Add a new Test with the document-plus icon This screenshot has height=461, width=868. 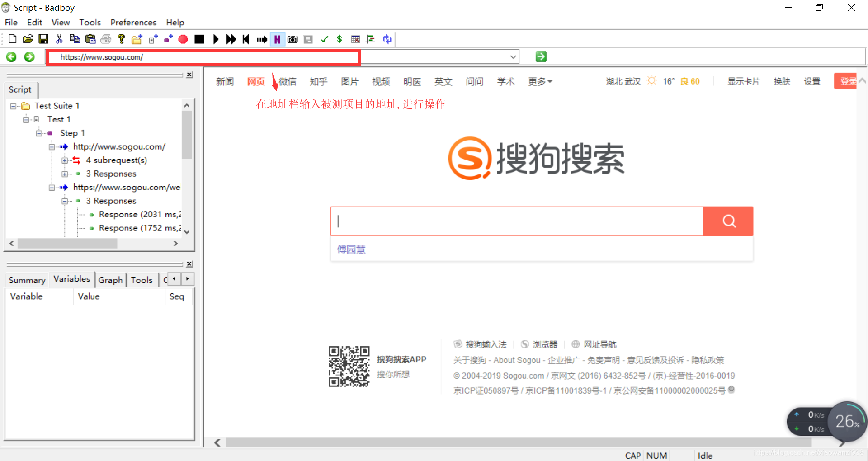[153, 39]
